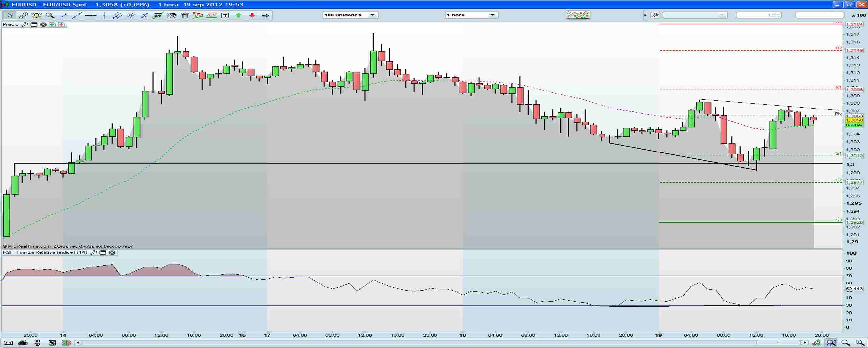Toggle the red sell arrow marker tool
Image resolution: width=868 pixels, height=348 pixels.
coord(252,15)
